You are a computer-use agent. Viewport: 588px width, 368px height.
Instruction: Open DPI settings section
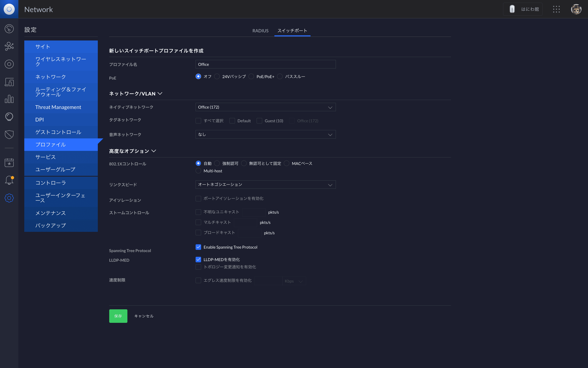tap(61, 120)
